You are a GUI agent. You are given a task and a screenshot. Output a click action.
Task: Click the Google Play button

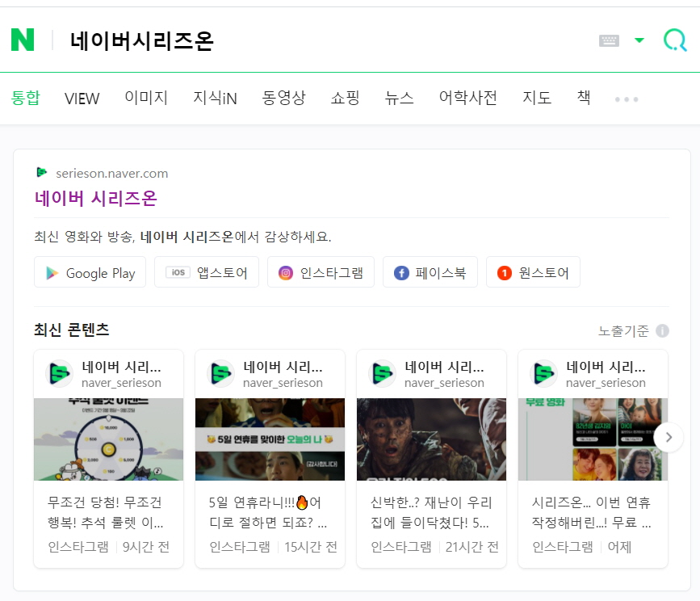coord(90,272)
